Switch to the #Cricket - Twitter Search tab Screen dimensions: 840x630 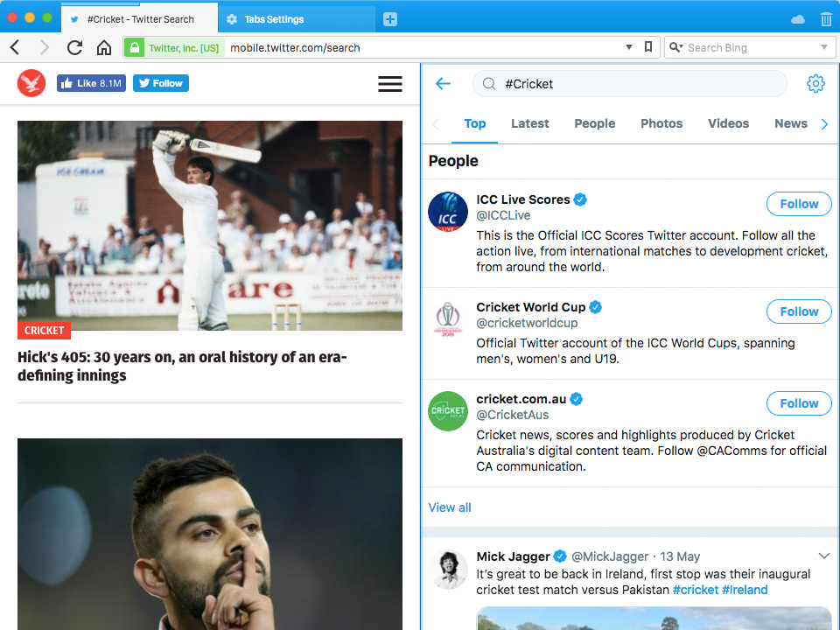click(x=140, y=19)
